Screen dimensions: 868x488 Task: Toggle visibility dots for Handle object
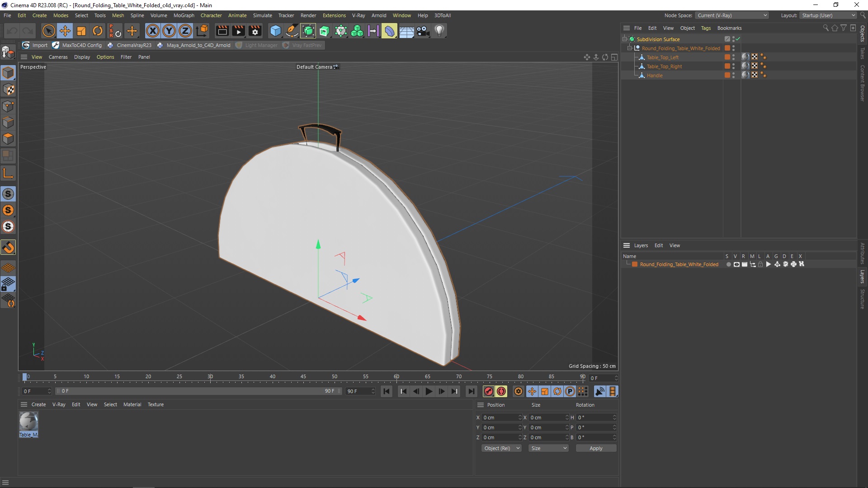coord(733,75)
